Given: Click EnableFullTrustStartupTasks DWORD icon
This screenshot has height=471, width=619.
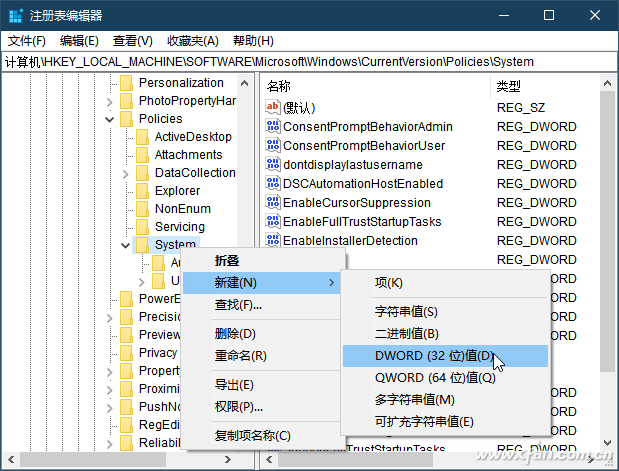Looking at the screenshot, I should [x=273, y=221].
